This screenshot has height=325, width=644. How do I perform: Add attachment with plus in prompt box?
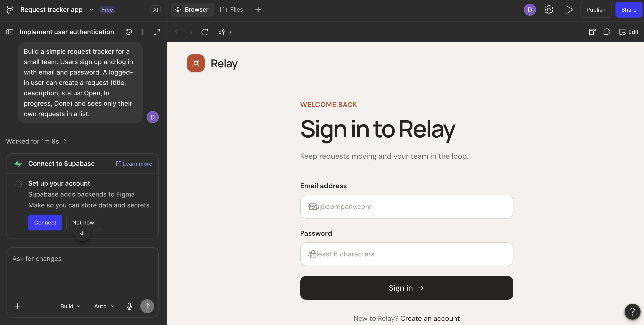[x=17, y=306]
